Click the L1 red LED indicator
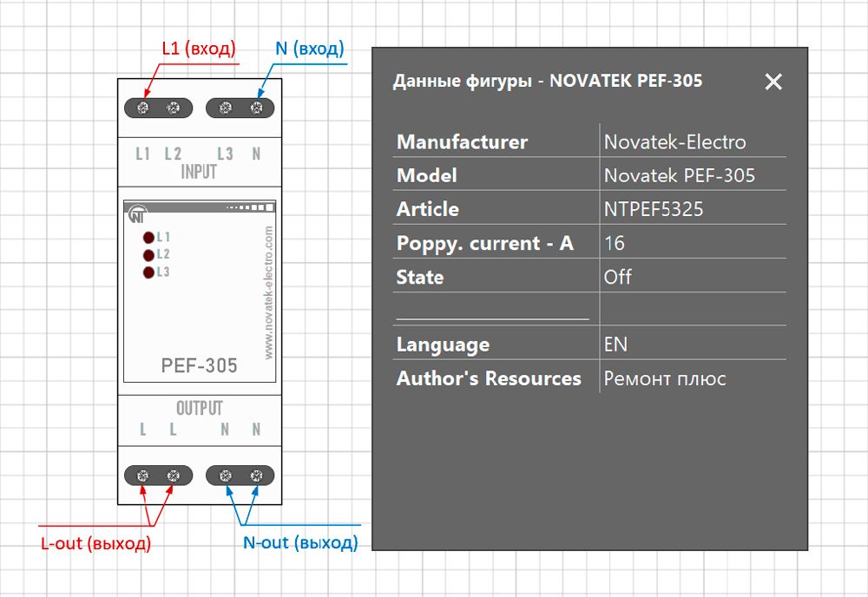Screen dimensions: 868x597 [x=148, y=238]
